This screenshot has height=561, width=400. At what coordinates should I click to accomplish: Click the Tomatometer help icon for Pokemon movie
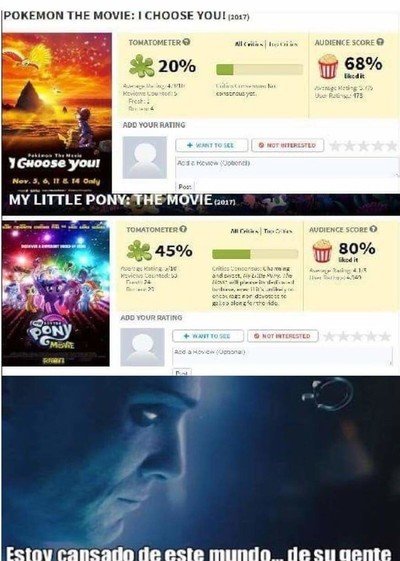186,42
